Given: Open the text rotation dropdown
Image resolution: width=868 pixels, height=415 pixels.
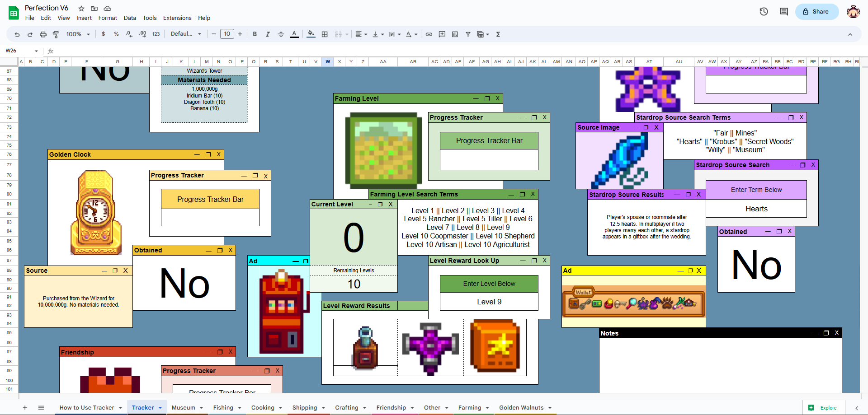Looking at the screenshot, I should pos(411,34).
